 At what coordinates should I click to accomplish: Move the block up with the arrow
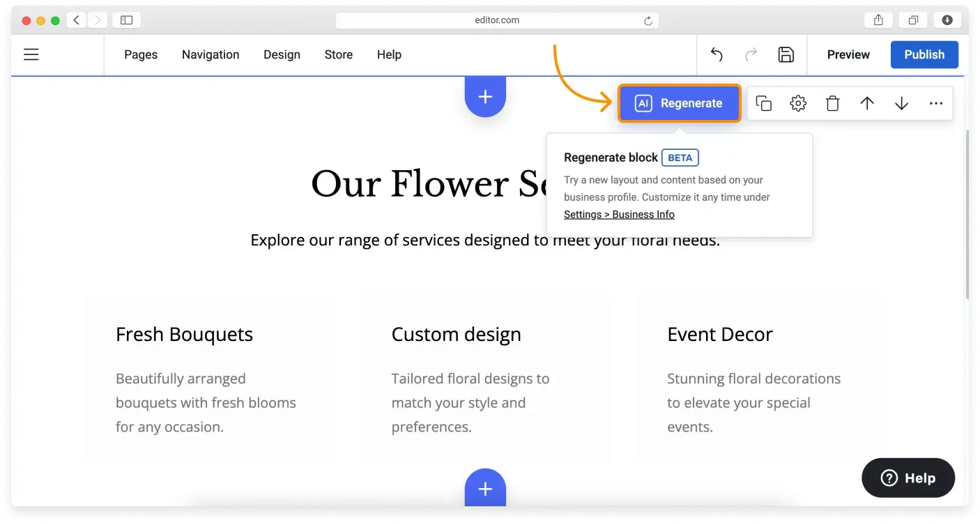pos(867,103)
